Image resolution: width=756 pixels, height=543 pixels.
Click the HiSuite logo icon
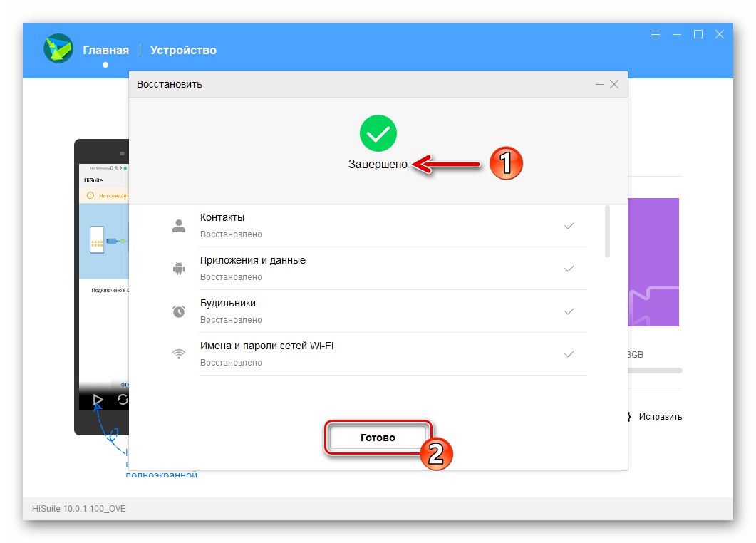(58, 48)
